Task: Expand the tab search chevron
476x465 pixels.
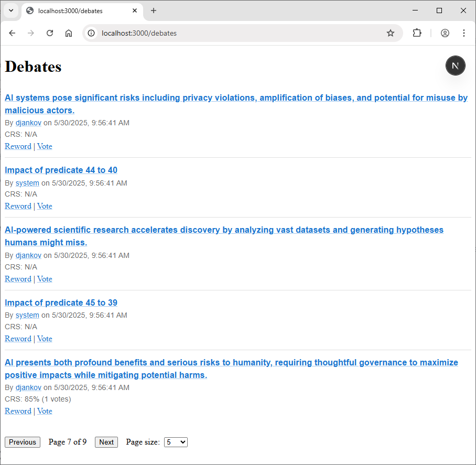Action: (x=11, y=10)
